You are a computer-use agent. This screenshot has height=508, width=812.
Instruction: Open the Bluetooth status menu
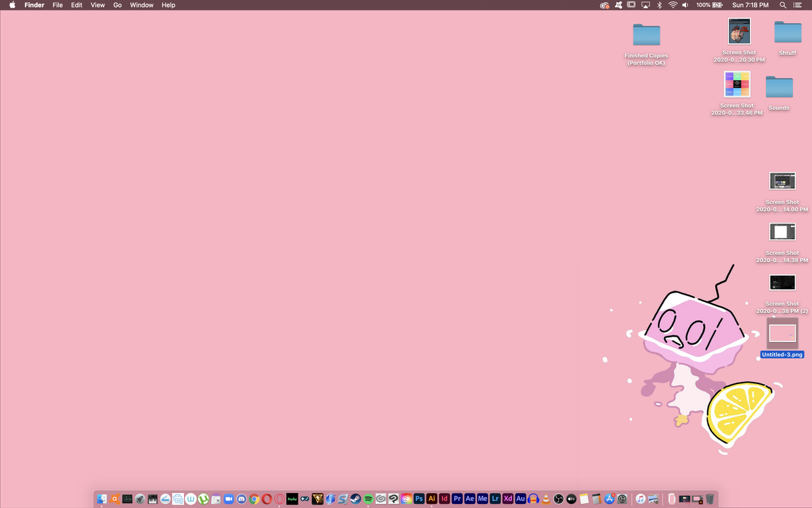click(x=659, y=5)
